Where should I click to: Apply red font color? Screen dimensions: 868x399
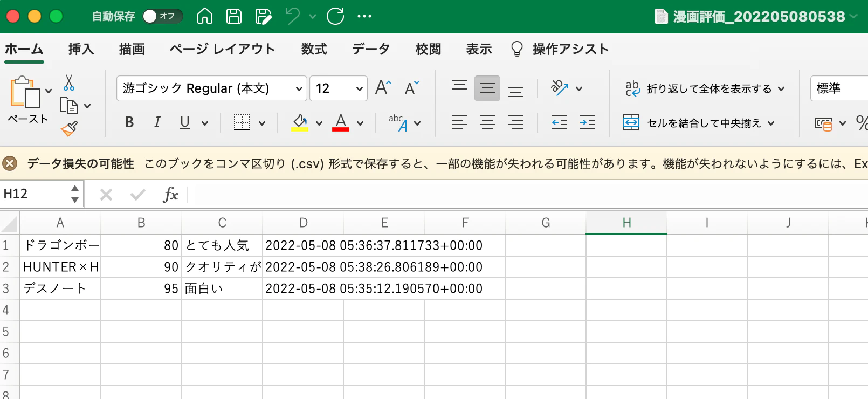coord(341,122)
